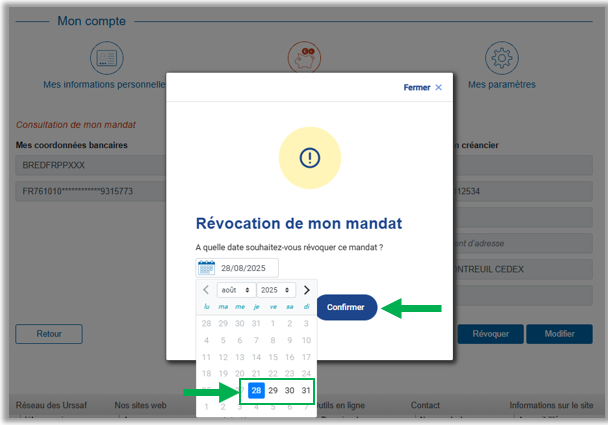Image resolution: width=608 pixels, height=425 pixels.
Task: Go to previous month in calendar
Action: tap(206, 290)
